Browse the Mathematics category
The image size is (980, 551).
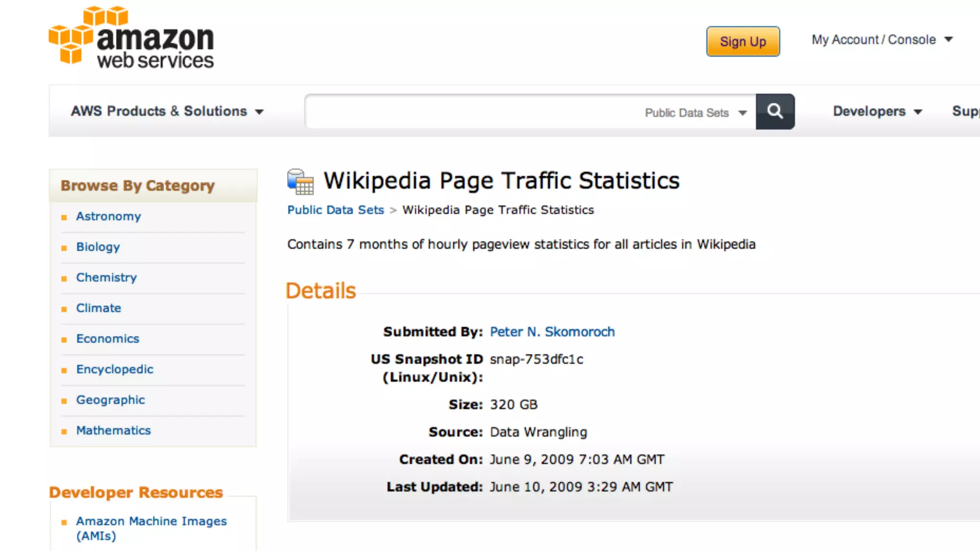[x=113, y=430]
